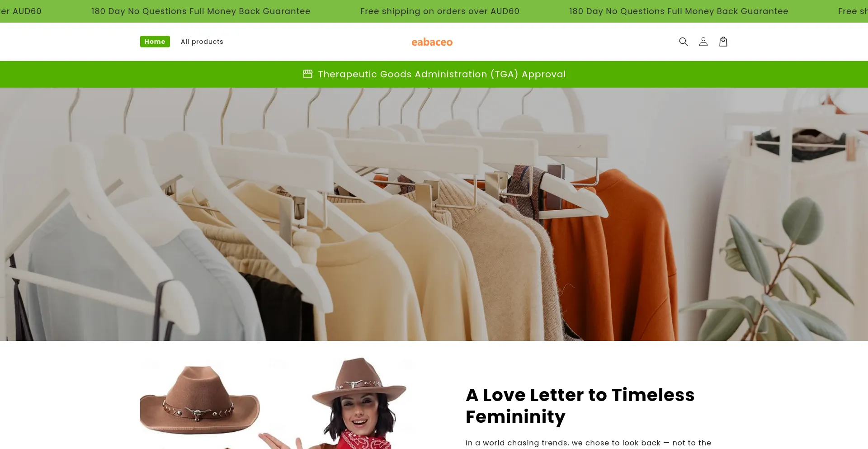Screen dimensions: 868x449
Task: Click the right 180 Day Money Back Guarantee announcement
Action: (x=679, y=11)
